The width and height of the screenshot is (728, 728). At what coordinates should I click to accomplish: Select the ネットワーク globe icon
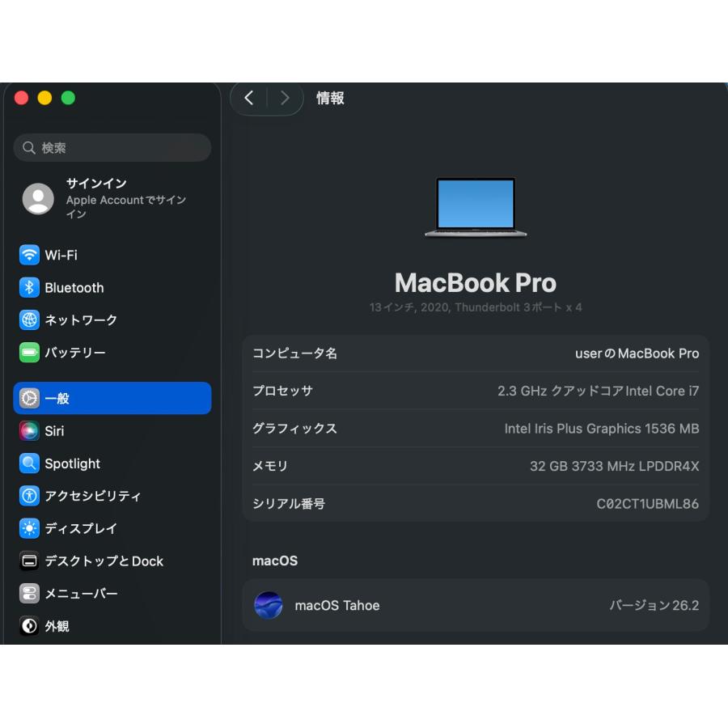[29, 320]
